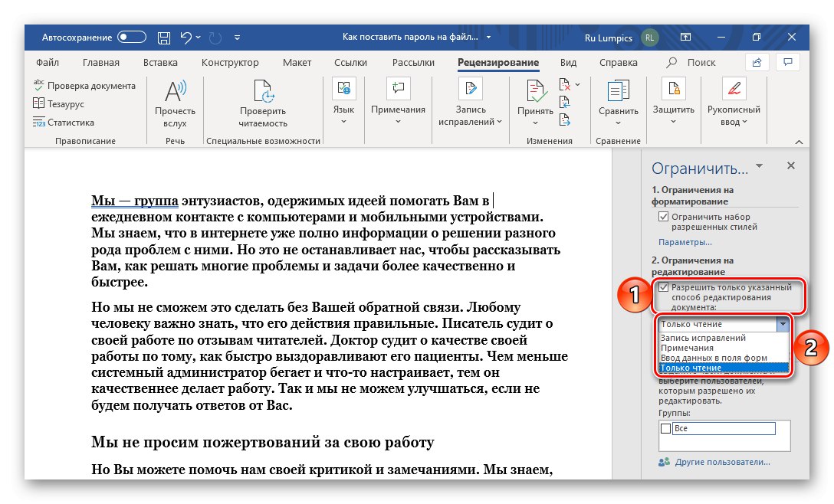Switch to the Вид ribbon tab
This screenshot has width=834, height=504.
coord(568,62)
